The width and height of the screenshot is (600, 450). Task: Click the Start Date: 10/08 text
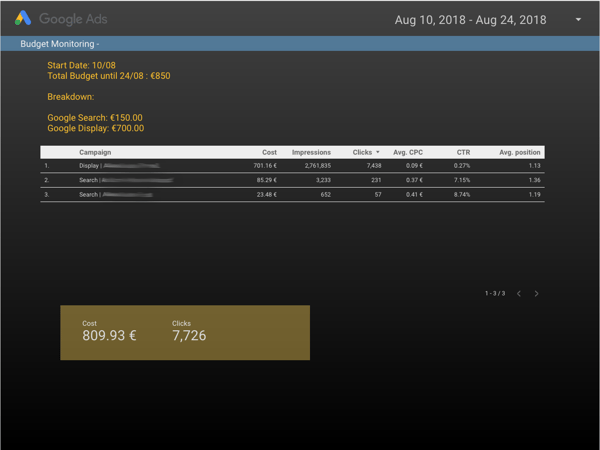tap(82, 65)
